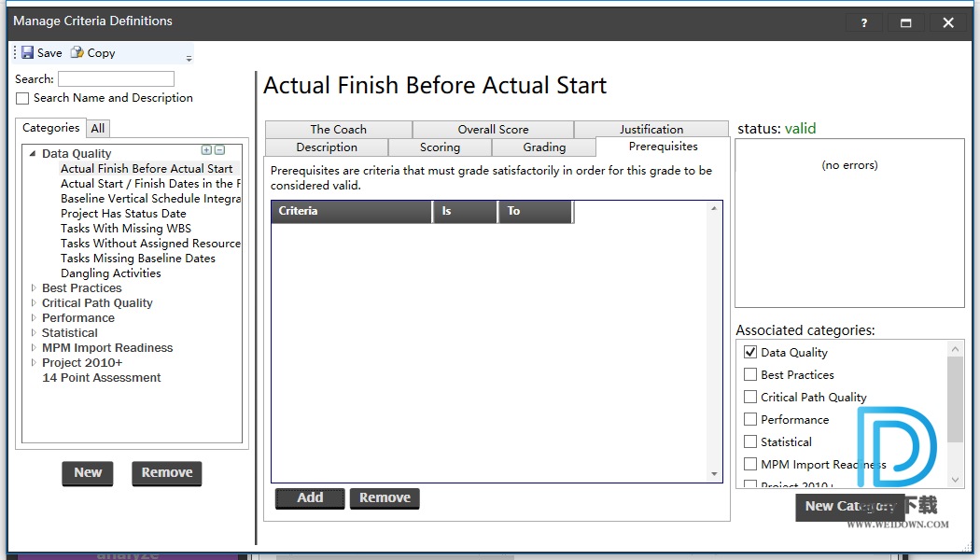Collapse the Data Quality tree node
Screen dimensions: 980x560
pyautogui.click(x=33, y=154)
